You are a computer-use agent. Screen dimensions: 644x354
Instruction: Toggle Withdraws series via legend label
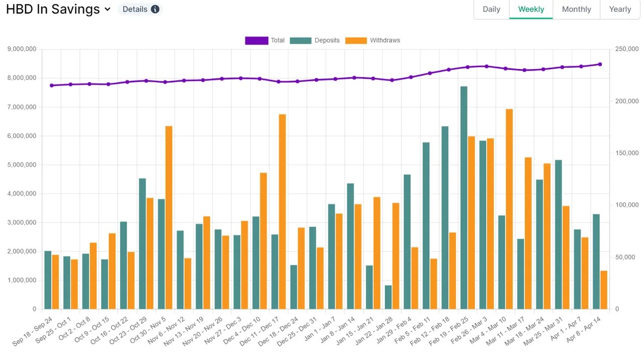pos(385,40)
